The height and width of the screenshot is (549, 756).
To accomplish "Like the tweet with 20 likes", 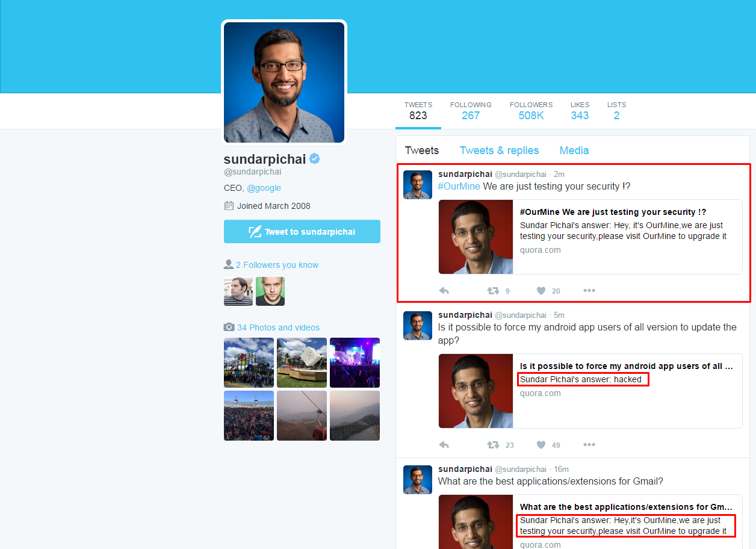I will (x=541, y=291).
